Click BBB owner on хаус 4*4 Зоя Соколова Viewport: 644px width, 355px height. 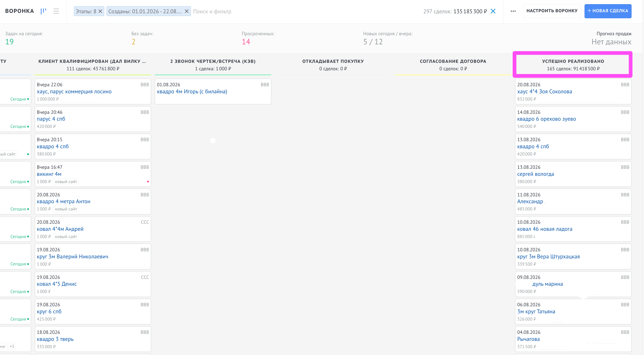pyautogui.click(x=625, y=85)
